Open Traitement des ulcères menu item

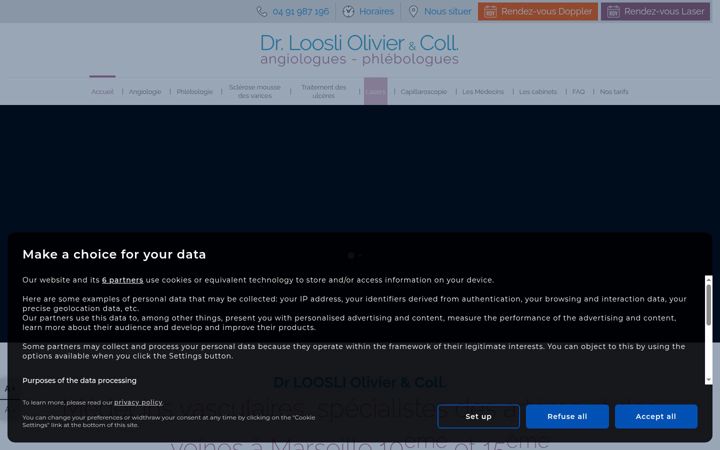(324, 91)
